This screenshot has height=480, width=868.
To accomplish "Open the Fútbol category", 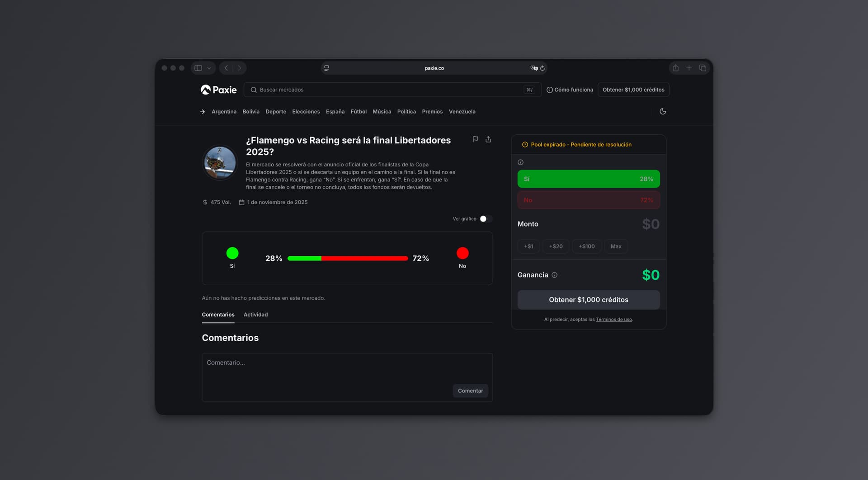I will [x=359, y=112].
